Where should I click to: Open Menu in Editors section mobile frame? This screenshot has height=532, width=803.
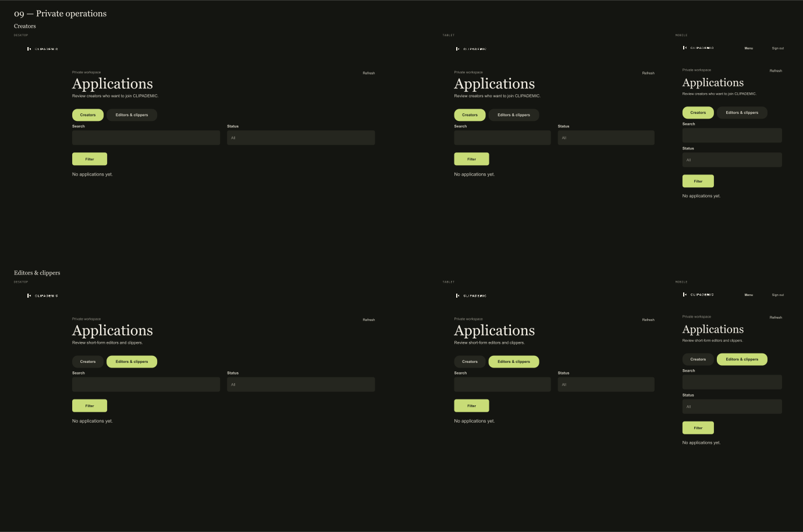click(x=748, y=295)
